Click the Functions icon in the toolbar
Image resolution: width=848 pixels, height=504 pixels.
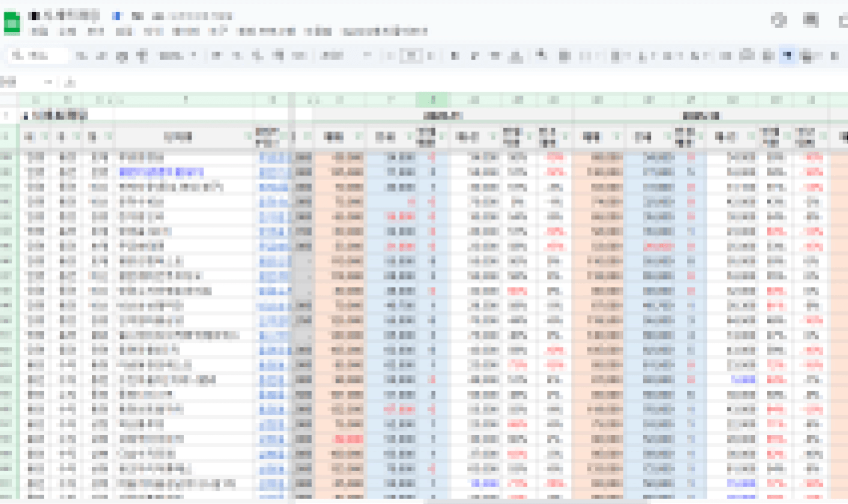834,56
